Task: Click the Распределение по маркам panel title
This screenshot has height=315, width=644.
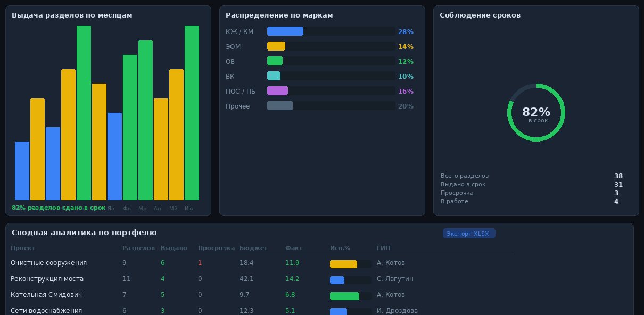Action: (279, 15)
